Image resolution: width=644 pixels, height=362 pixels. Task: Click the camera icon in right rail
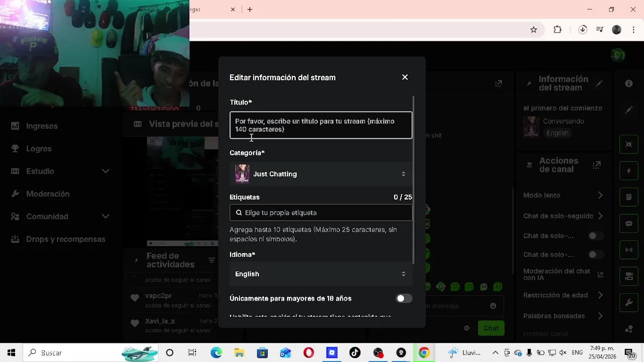click(x=629, y=277)
